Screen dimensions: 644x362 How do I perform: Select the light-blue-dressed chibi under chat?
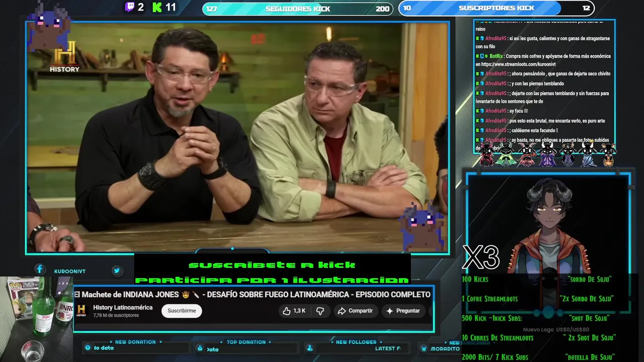588,154
